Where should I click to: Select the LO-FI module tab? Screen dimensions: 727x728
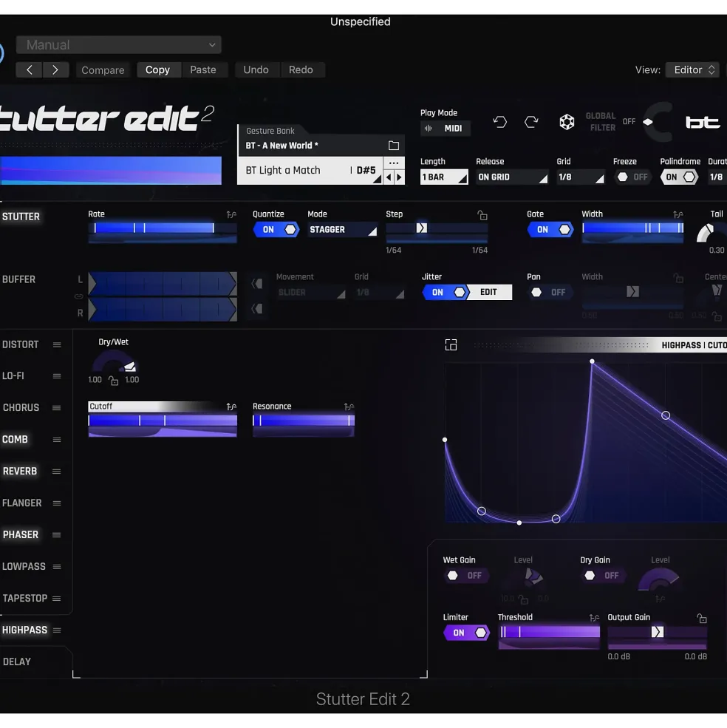(13, 376)
